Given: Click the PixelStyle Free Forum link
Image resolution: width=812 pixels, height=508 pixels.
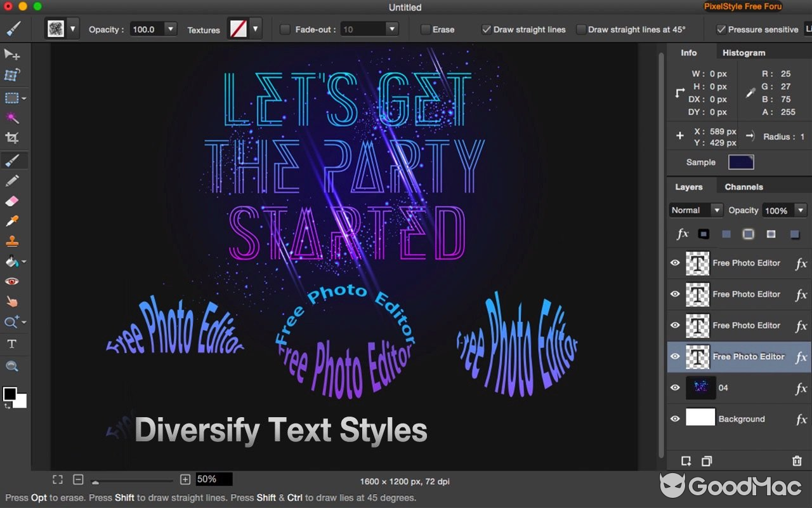Looking at the screenshot, I should (743, 7).
